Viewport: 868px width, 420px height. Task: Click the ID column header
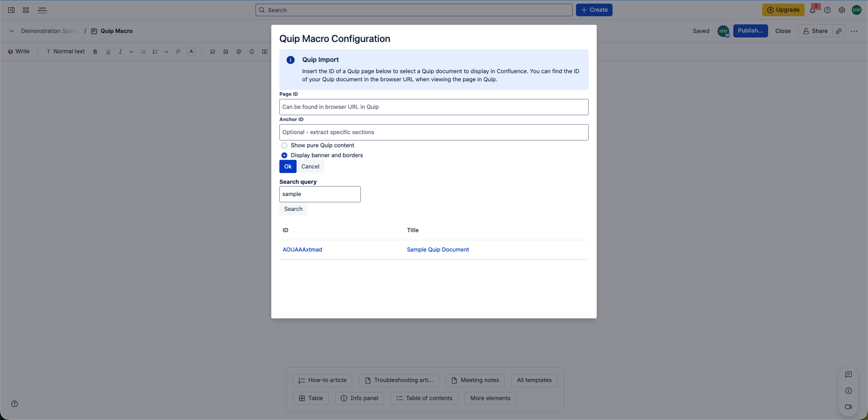[x=285, y=231]
